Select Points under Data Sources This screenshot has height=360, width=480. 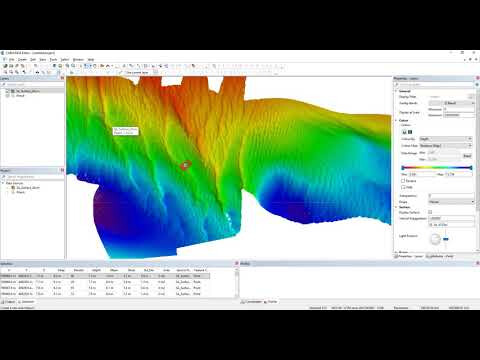click(x=20, y=192)
